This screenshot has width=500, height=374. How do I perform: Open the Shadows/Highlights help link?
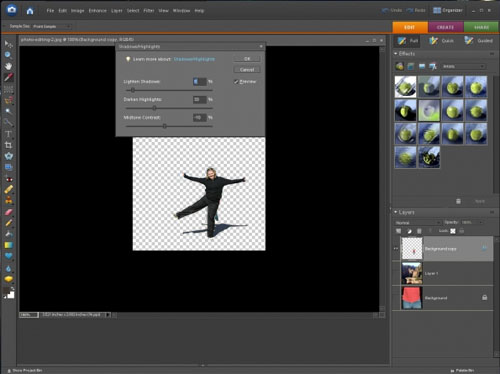click(x=194, y=59)
